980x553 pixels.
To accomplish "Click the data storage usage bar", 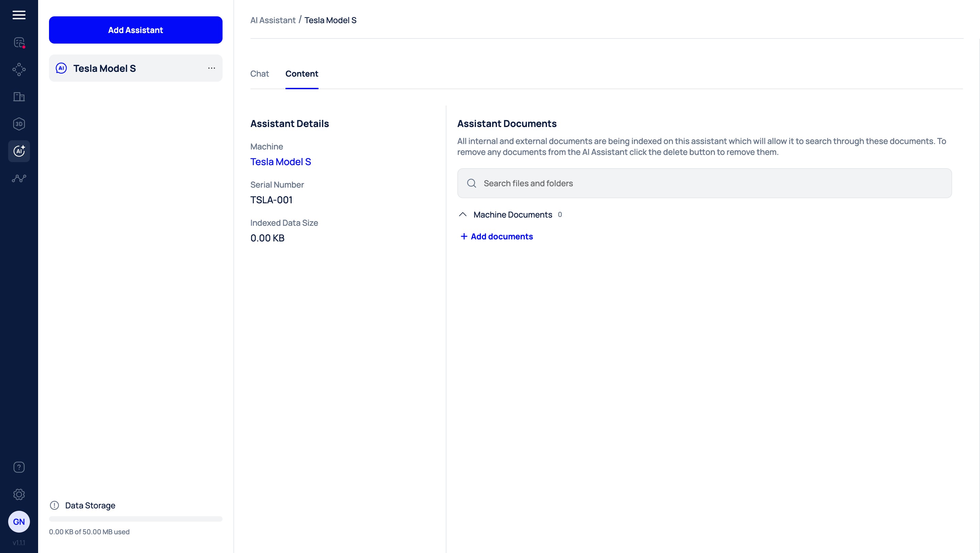I will (x=135, y=519).
